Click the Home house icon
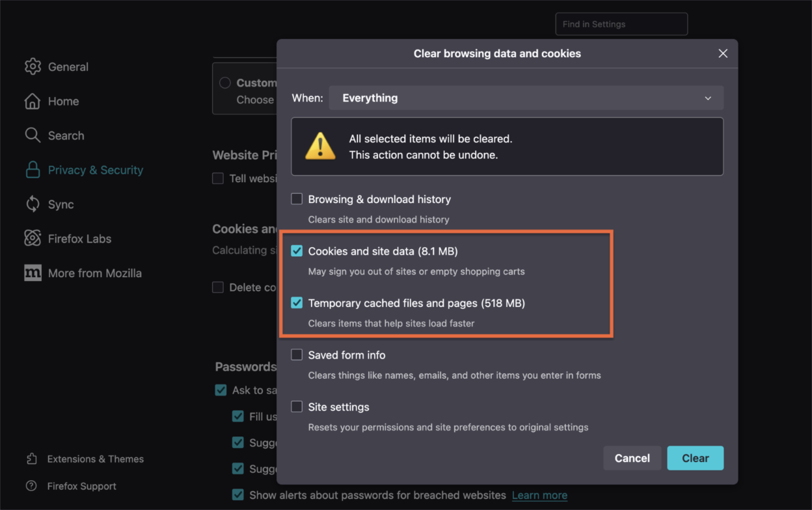812x510 pixels. pyautogui.click(x=33, y=101)
